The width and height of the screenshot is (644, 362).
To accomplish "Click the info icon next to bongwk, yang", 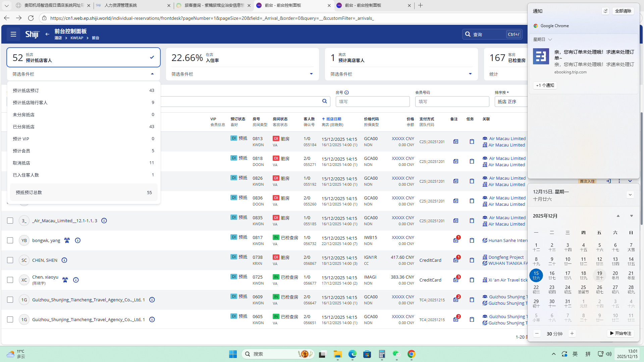I will coord(77,240).
